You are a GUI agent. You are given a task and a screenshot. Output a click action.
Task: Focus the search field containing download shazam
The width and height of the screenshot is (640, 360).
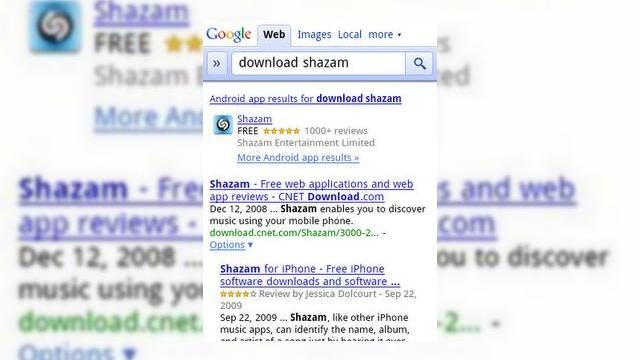point(318,63)
